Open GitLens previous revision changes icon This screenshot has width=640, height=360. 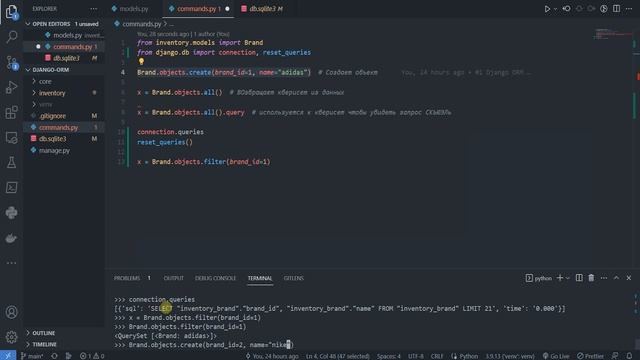[x=567, y=9]
